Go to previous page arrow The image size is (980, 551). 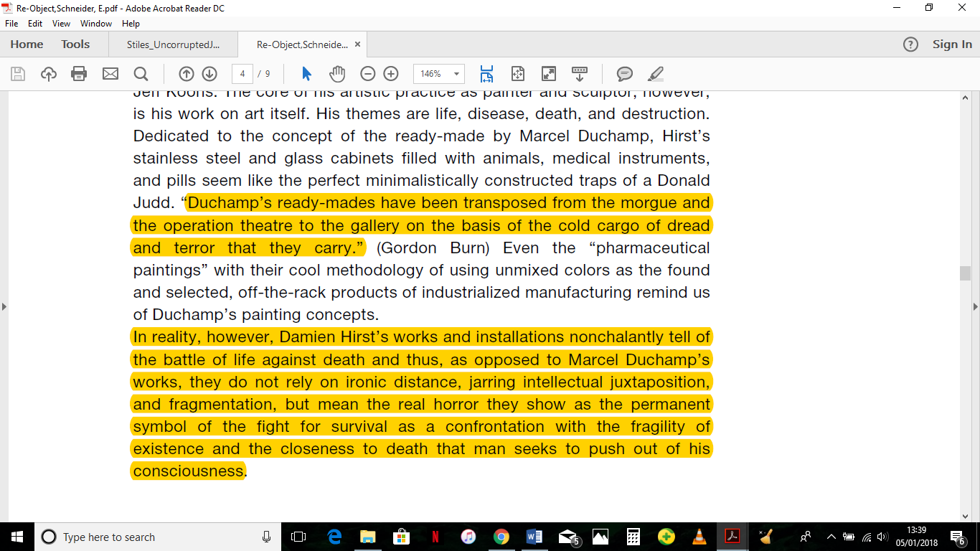coord(186,74)
